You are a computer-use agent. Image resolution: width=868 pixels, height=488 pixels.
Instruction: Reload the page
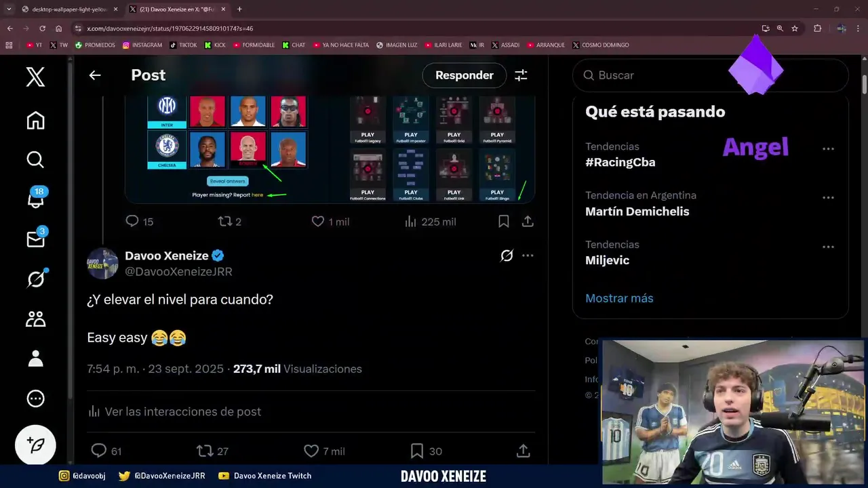point(42,28)
